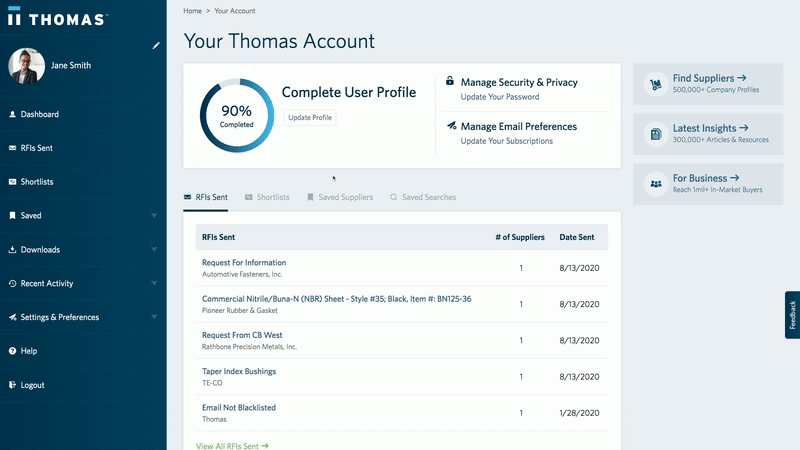Expand the Recent Activity menu arrow
This screenshot has width=800, height=450.
point(154,283)
